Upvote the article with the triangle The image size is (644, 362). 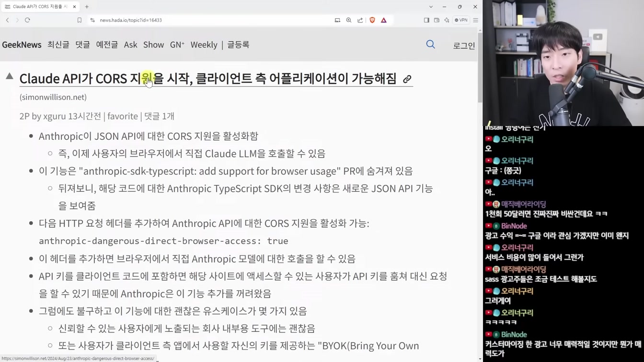(x=9, y=76)
